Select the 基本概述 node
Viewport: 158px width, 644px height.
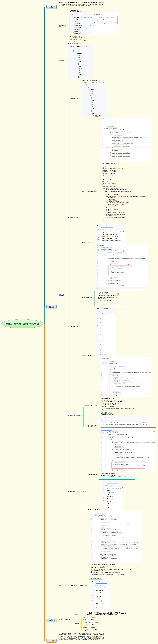(x=77, y=615)
